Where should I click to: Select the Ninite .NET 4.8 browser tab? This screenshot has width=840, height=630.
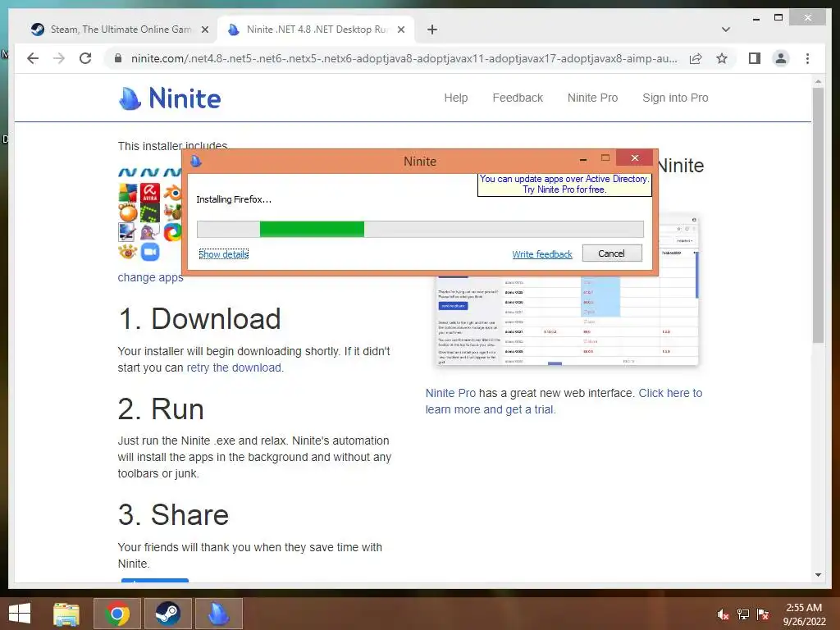(x=316, y=30)
